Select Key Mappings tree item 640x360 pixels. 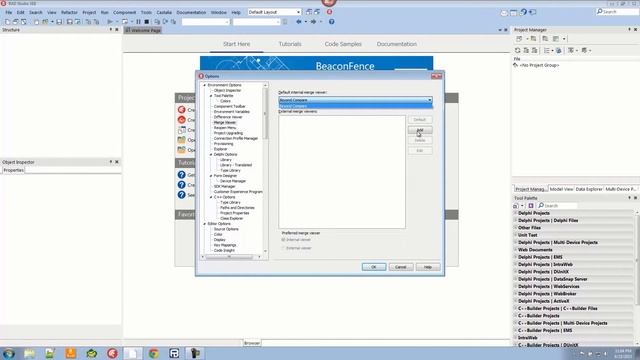click(225, 245)
